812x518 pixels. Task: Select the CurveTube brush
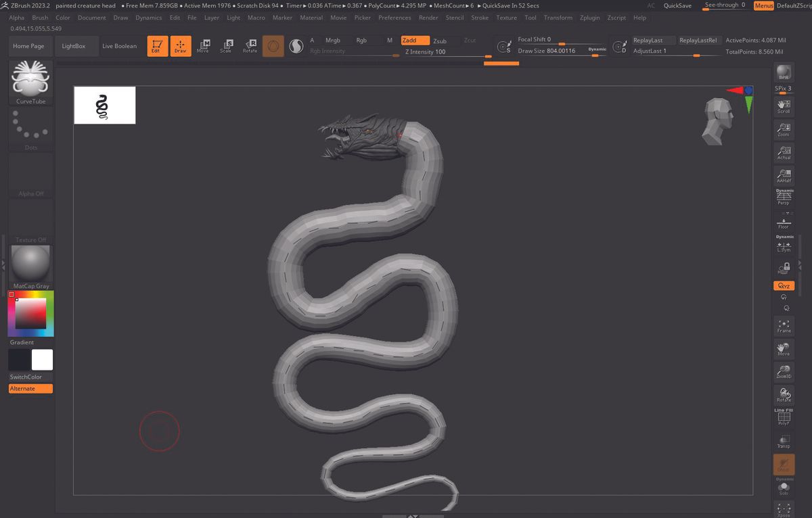pos(30,81)
